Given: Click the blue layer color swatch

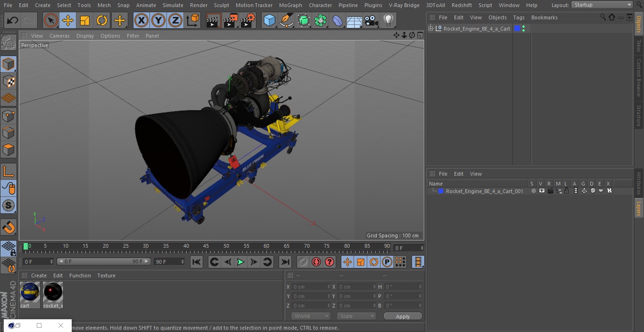Looking at the screenshot, I should pos(441,191).
